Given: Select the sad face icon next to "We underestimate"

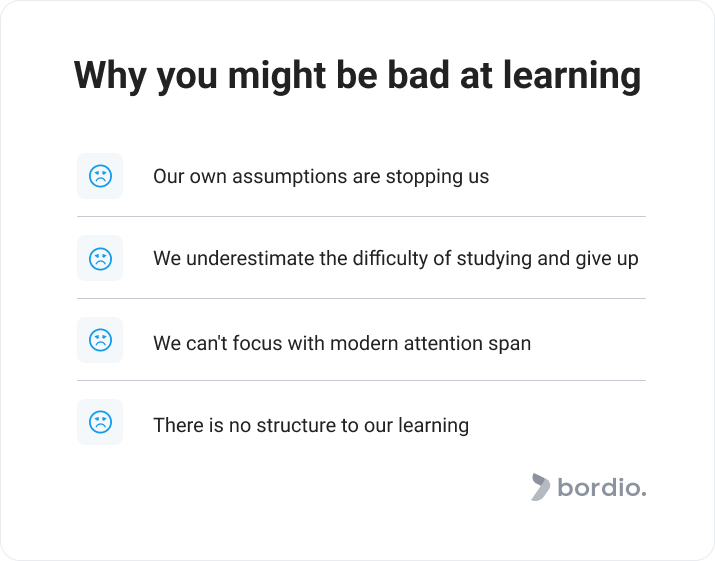Looking at the screenshot, I should (x=100, y=259).
